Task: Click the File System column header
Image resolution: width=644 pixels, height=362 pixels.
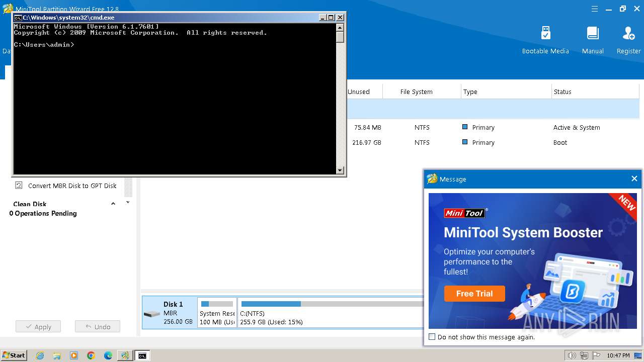Action: pos(417,92)
